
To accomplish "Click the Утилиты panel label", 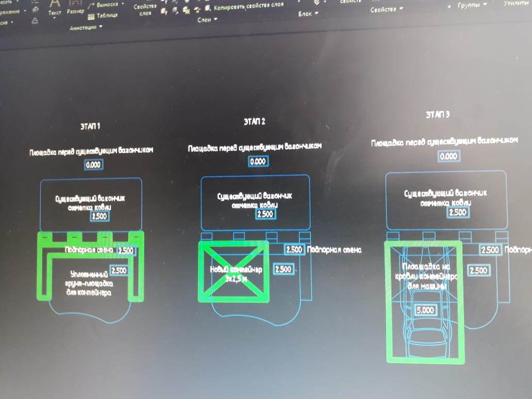I will click(517, 3).
